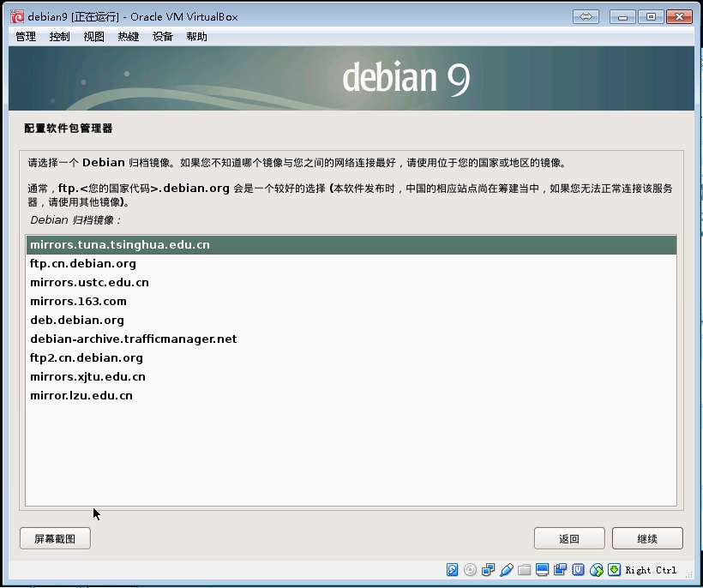Pick the mirrors.xjtu.edu.cn mirror

pyautogui.click(x=351, y=376)
